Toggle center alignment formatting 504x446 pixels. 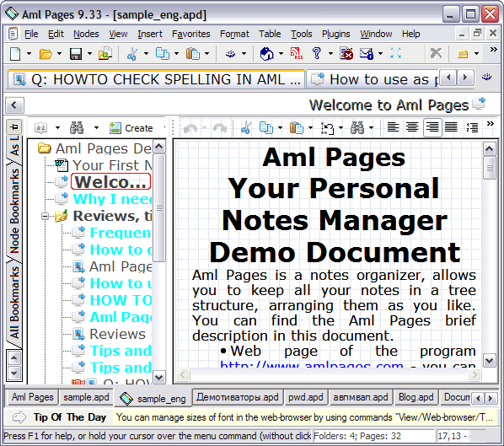pos(412,127)
